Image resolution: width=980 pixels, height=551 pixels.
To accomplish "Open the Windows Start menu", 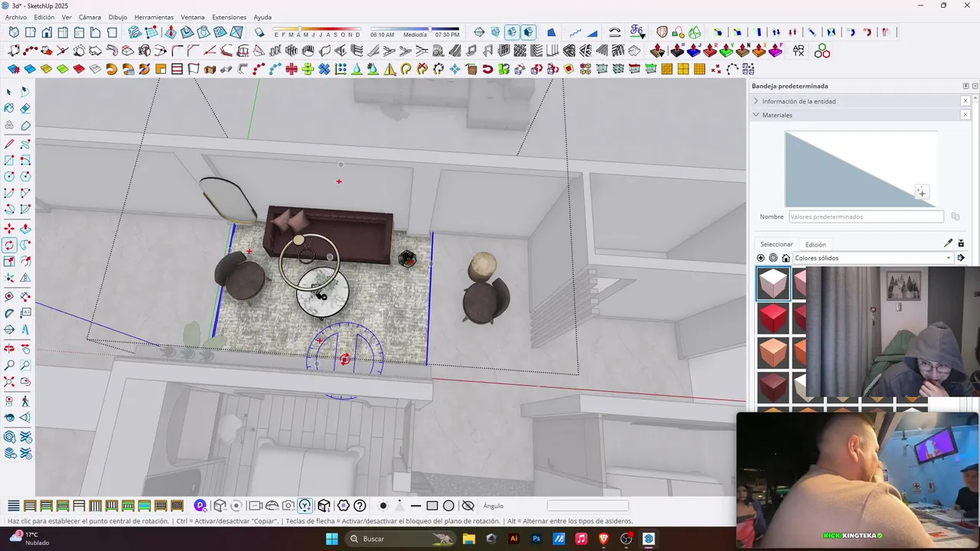I will tap(332, 539).
